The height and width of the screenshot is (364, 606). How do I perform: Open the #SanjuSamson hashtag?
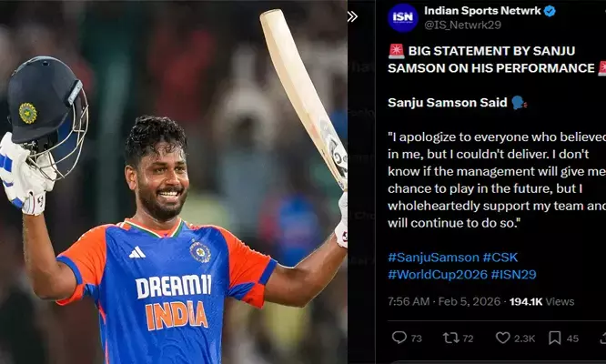click(433, 258)
